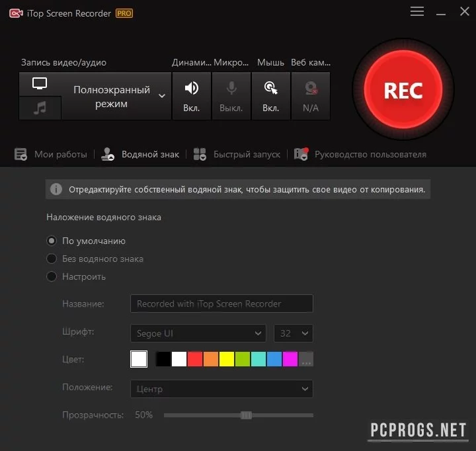Pick the turquoise color swatch
The height and width of the screenshot is (451, 476).
pos(258,359)
